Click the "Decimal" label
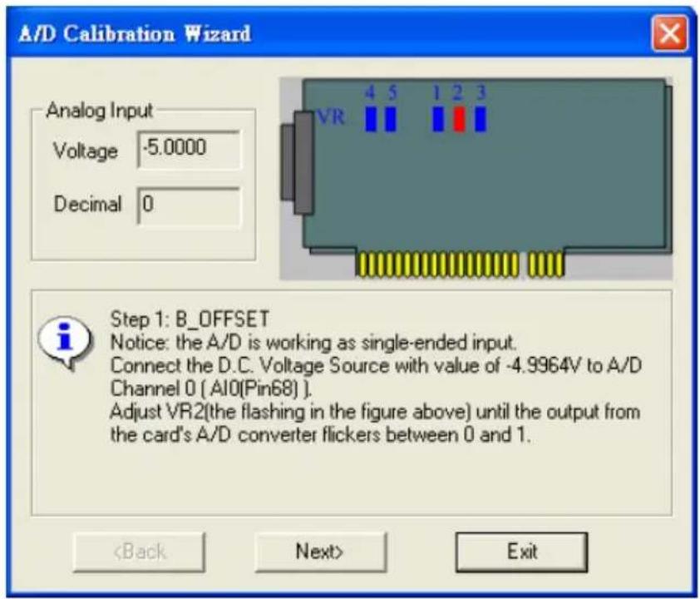 (87, 204)
